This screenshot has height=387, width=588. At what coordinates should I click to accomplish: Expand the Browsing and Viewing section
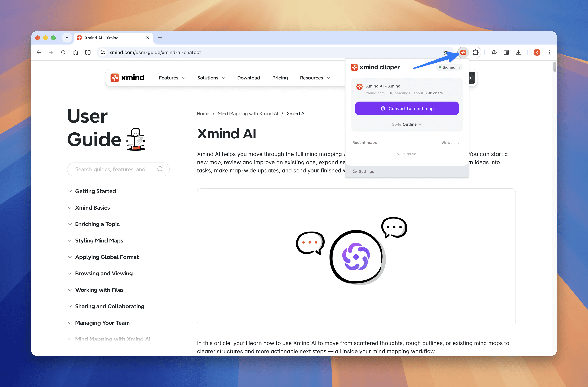coord(100,273)
